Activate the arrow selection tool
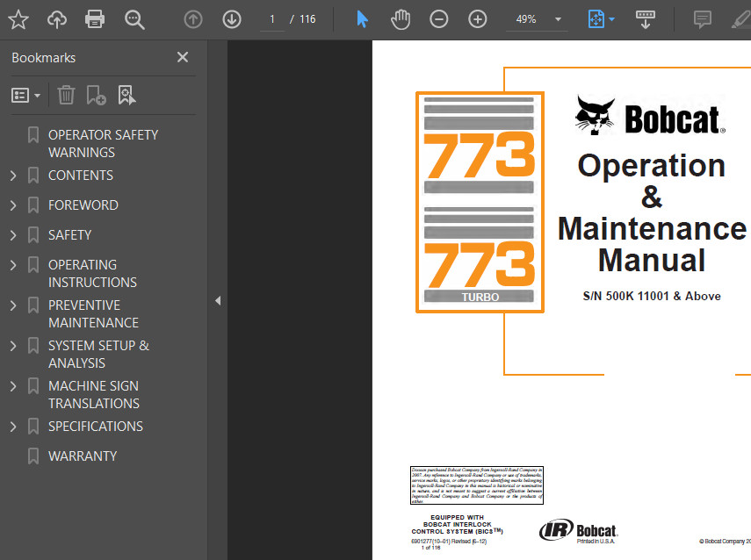 click(362, 19)
